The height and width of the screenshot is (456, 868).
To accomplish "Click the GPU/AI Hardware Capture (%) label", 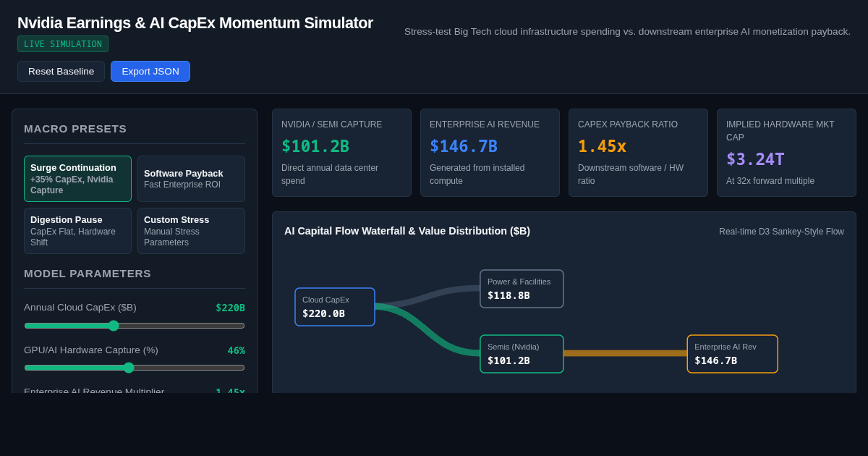I will click(91, 350).
